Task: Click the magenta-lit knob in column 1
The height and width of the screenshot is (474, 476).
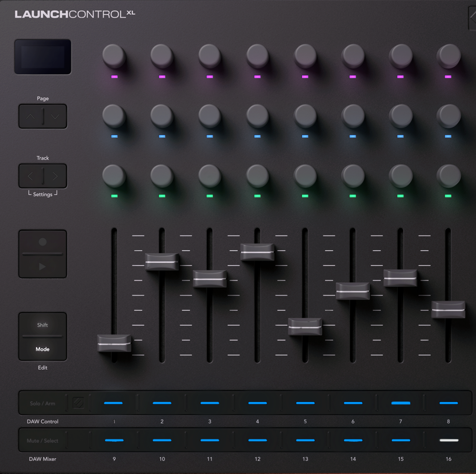Action: [114, 56]
